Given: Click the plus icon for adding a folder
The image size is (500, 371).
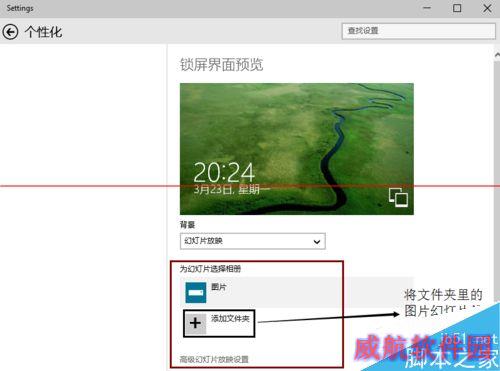Looking at the screenshot, I should (x=195, y=323).
